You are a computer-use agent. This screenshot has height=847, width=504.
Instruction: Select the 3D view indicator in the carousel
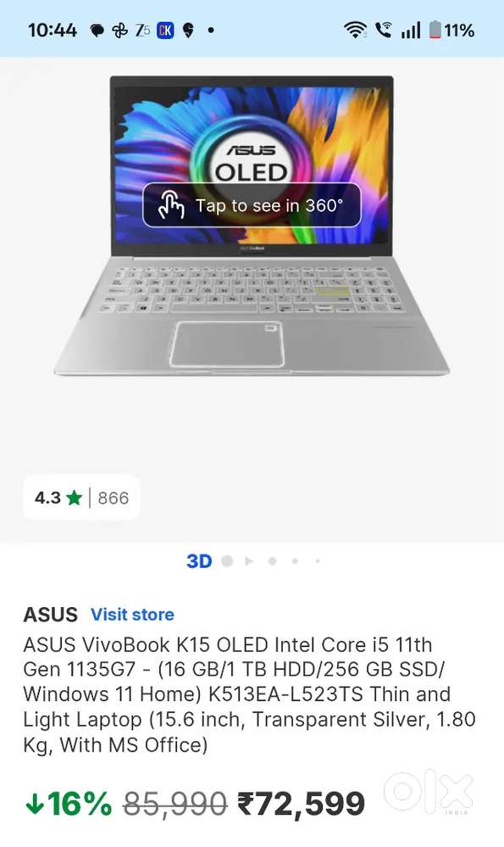[x=199, y=561]
